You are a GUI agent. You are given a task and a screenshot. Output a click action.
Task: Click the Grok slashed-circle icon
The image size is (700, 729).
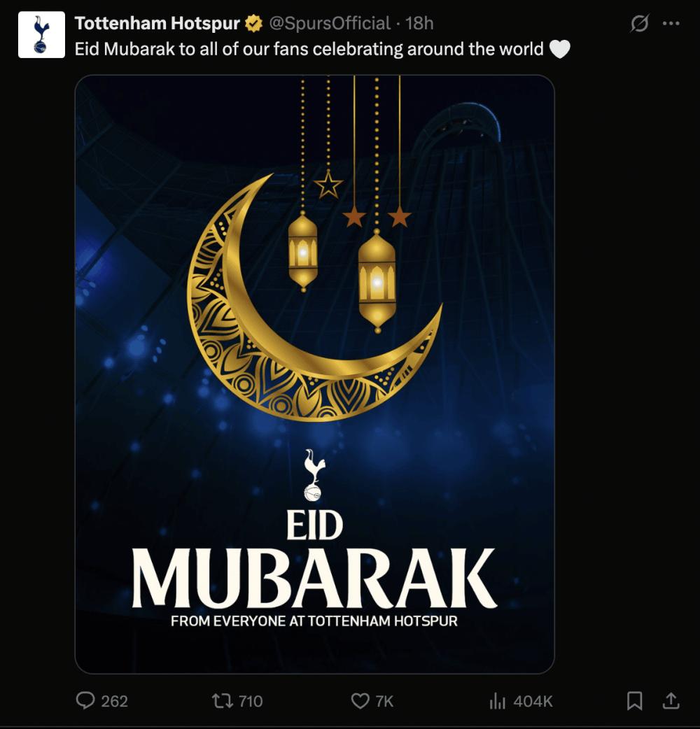tap(640, 23)
